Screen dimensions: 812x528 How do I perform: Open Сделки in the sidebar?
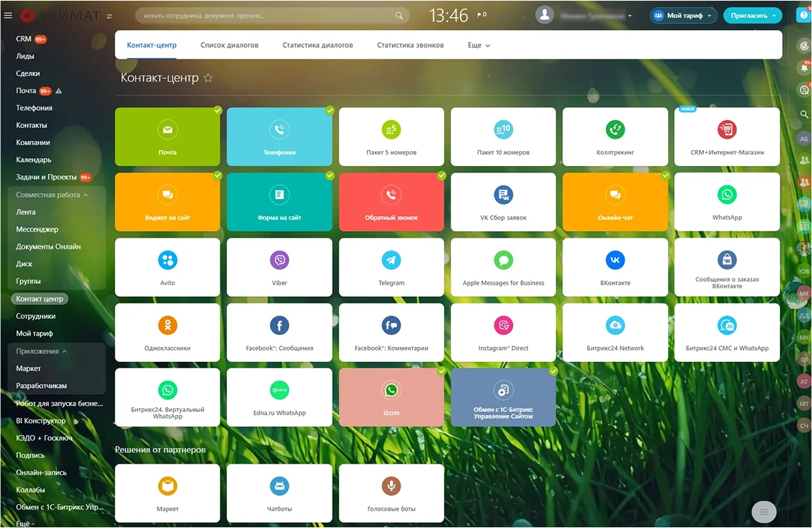pyautogui.click(x=28, y=74)
